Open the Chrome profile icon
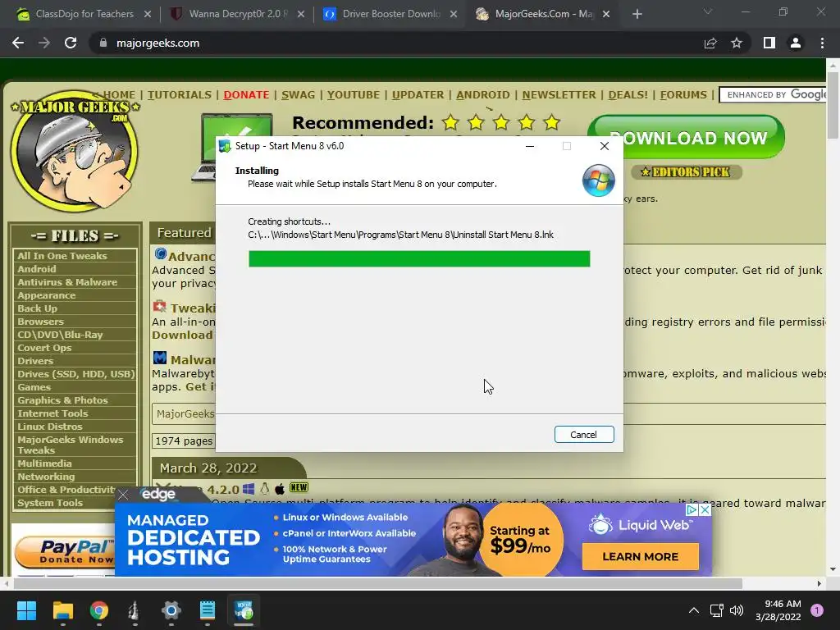Screen dimensions: 840x630 (796, 43)
